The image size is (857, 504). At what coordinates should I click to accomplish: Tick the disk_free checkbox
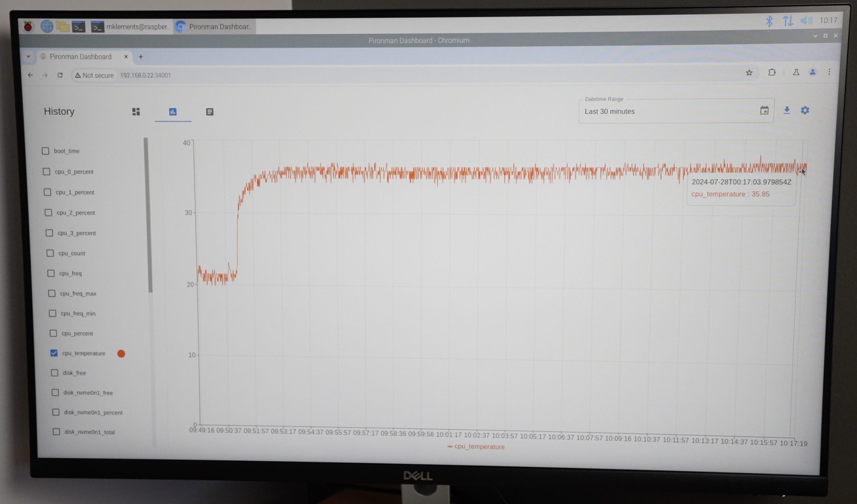click(x=55, y=373)
